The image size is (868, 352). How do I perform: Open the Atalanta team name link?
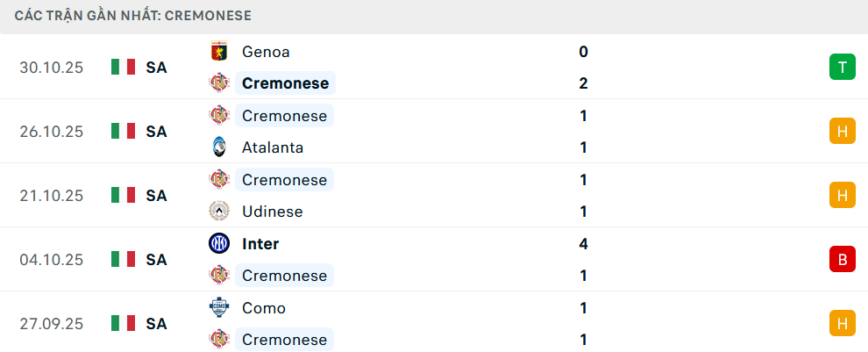(273, 147)
